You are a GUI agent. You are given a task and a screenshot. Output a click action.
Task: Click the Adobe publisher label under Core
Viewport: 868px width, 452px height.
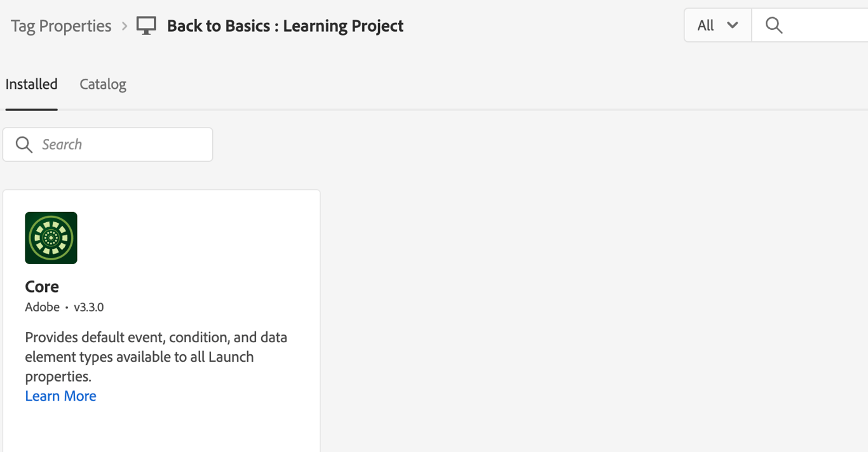(x=42, y=307)
